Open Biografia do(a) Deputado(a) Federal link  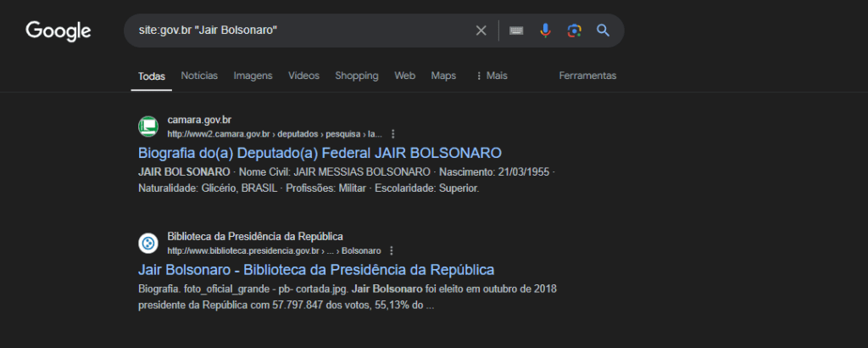[320, 153]
